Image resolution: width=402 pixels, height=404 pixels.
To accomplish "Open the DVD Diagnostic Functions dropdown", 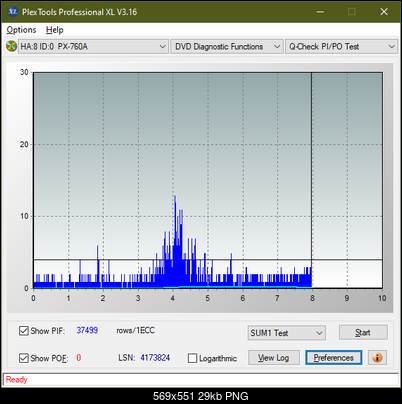I will tap(227, 46).
